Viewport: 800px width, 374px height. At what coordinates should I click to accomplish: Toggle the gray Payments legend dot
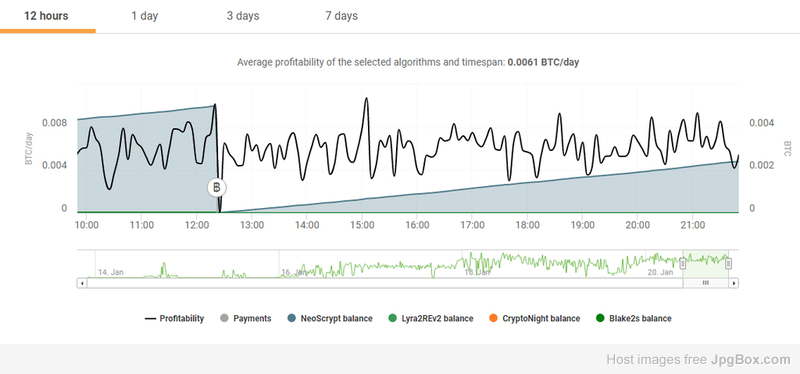223,318
